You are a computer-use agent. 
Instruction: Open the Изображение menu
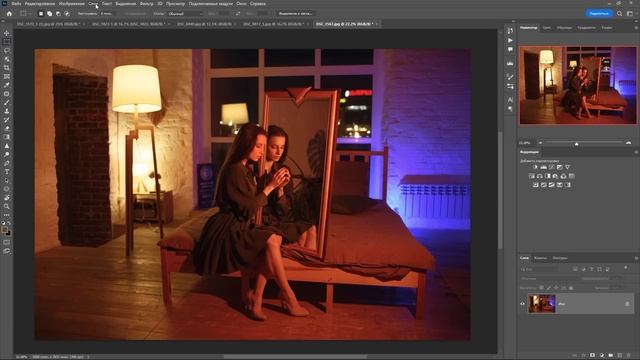click(72, 4)
